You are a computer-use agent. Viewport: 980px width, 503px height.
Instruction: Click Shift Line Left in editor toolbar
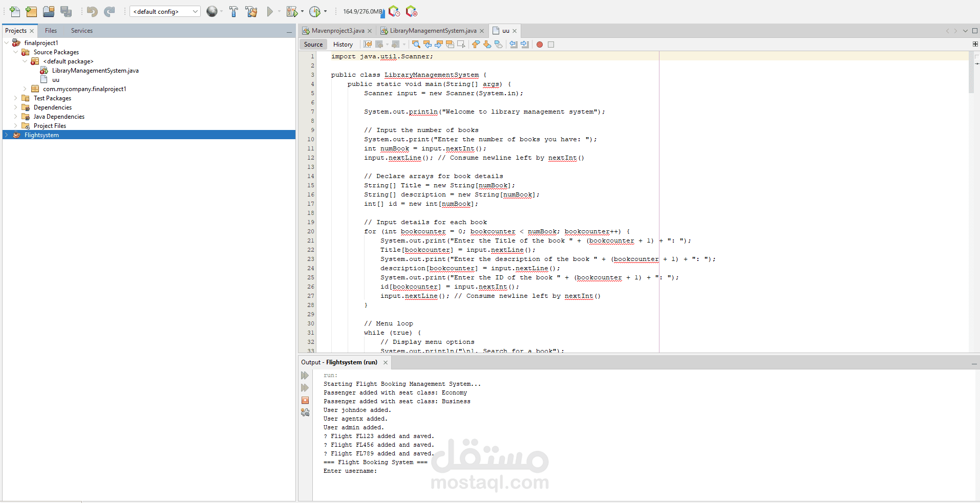tap(514, 45)
